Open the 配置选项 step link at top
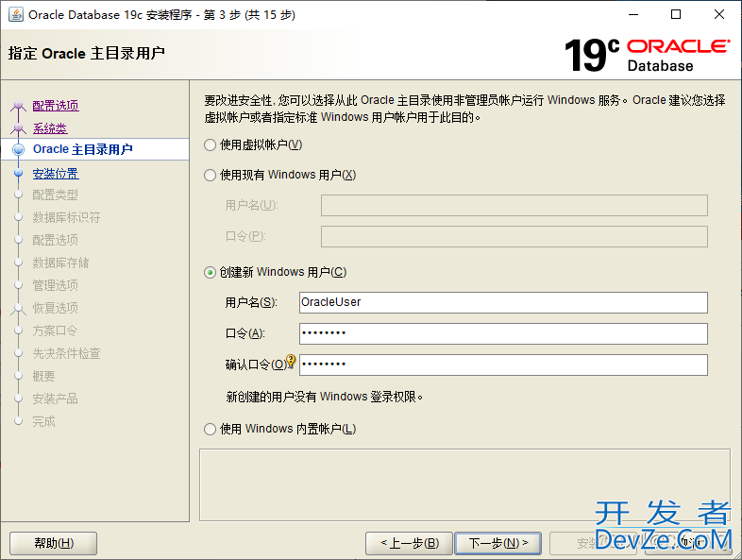The height and width of the screenshot is (560, 742). (56, 106)
